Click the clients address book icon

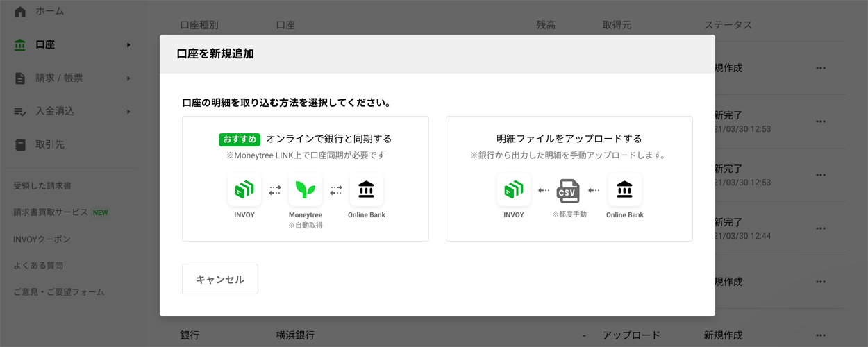coord(20,145)
